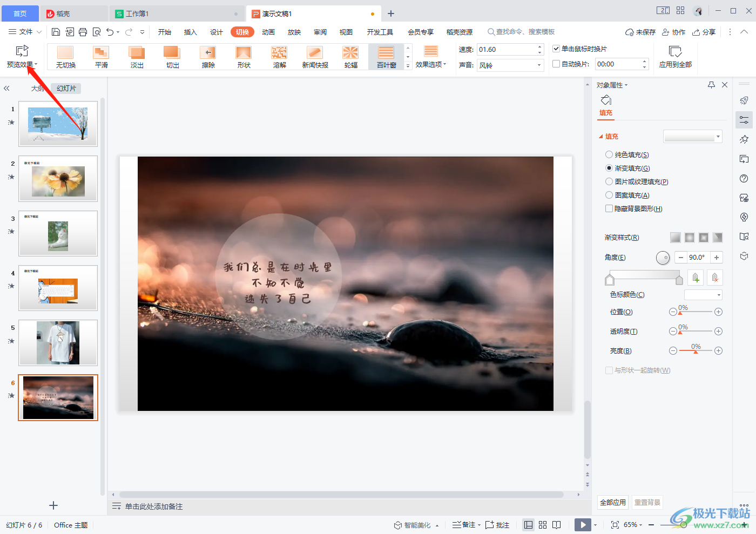Open the 开始 ribbon tab

(165, 32)
